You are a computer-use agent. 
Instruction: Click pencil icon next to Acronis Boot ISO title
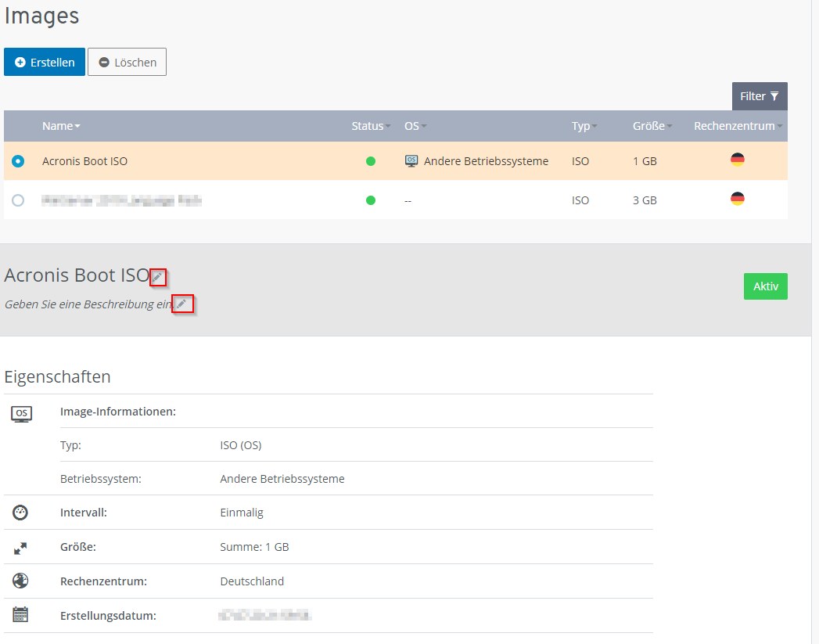click(158, 277)
